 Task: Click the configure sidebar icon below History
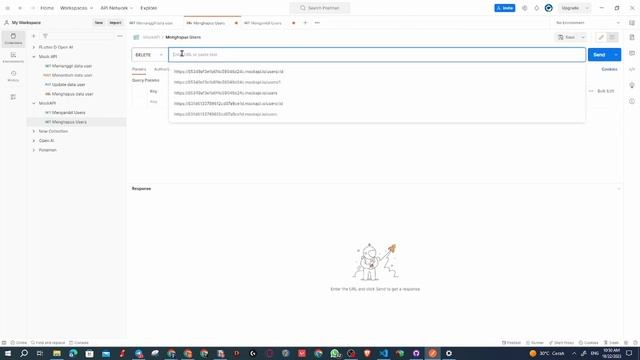pyautogui.click(x=13, y=97)
